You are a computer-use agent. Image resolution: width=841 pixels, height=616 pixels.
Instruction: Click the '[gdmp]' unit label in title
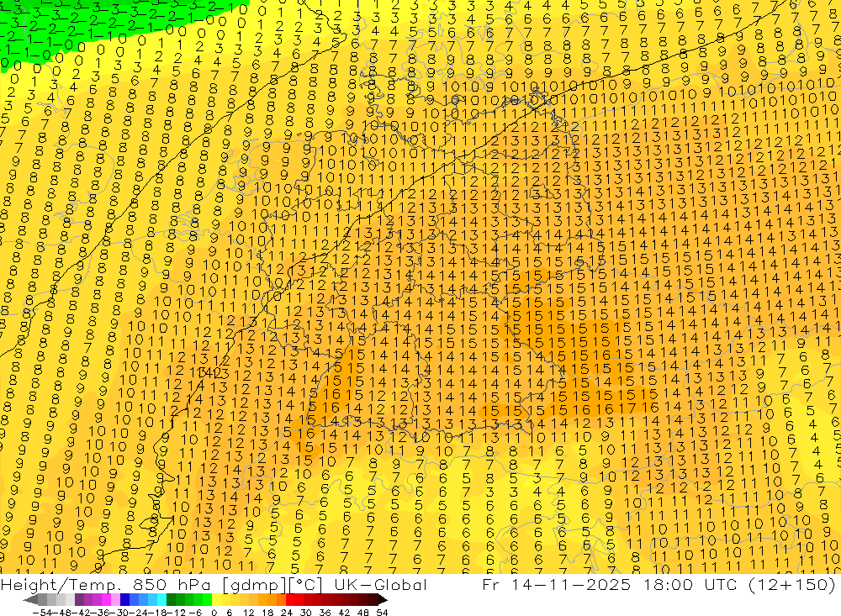click(254, 585)
